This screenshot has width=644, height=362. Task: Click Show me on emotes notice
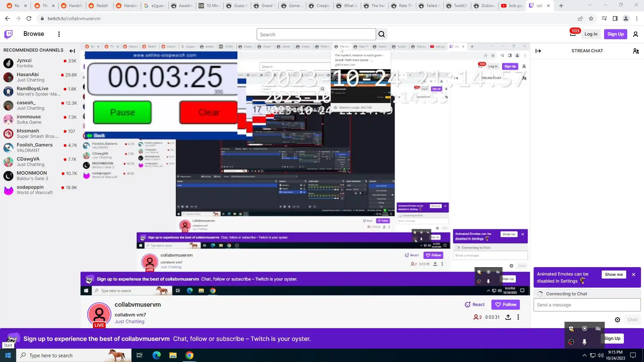[613, 275]
